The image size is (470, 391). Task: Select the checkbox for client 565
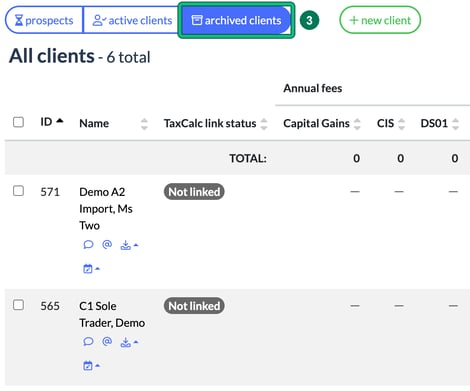tap(18, 305)
